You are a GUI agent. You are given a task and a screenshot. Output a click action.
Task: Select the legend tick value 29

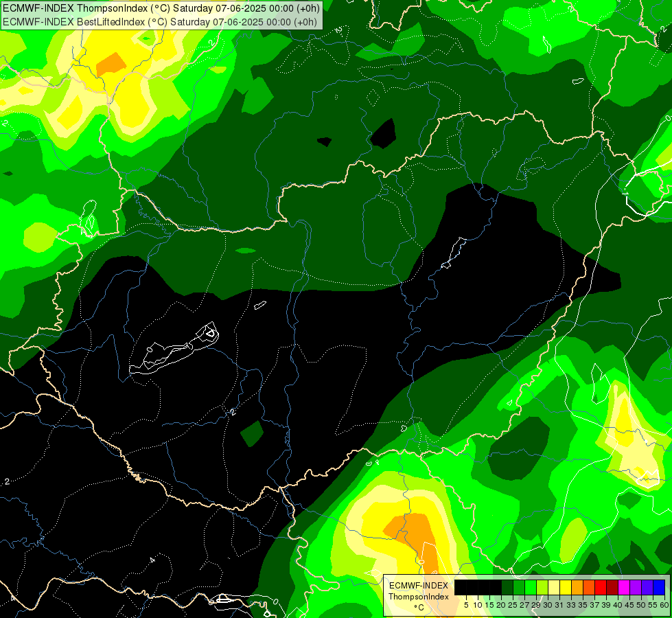(x=536, y=605)
